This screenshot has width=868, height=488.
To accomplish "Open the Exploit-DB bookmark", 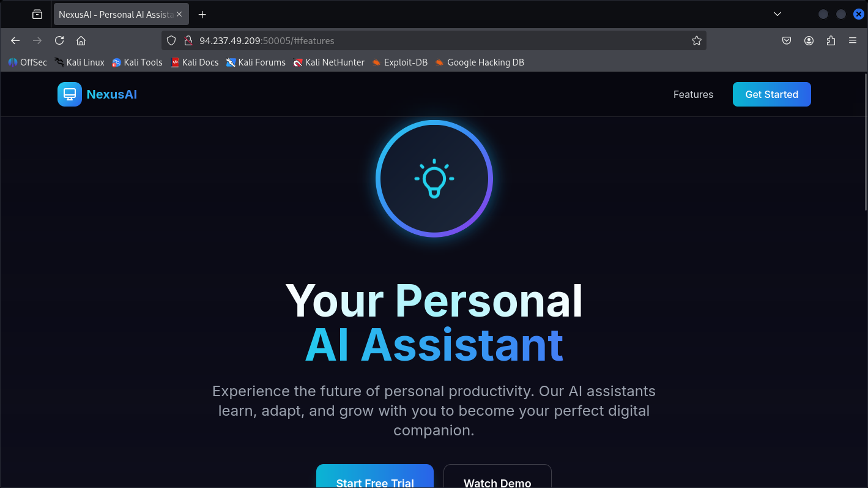I will click(x=399, y=62).
